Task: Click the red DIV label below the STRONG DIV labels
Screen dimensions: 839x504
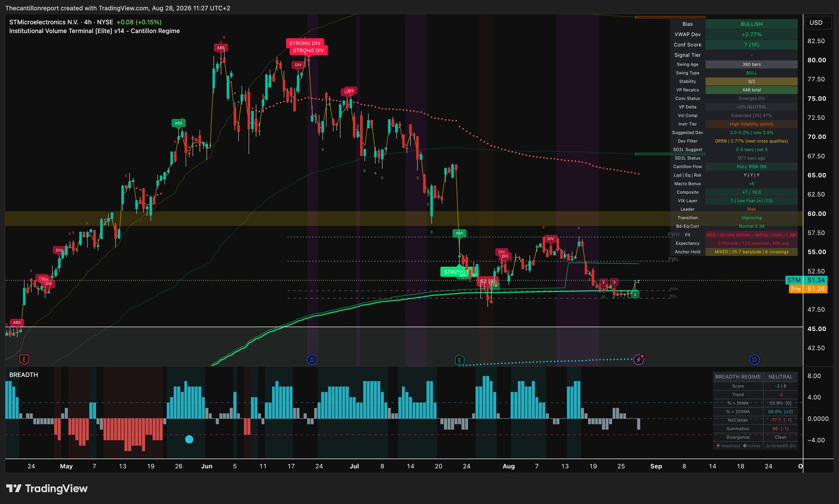Action: point(298,65)
